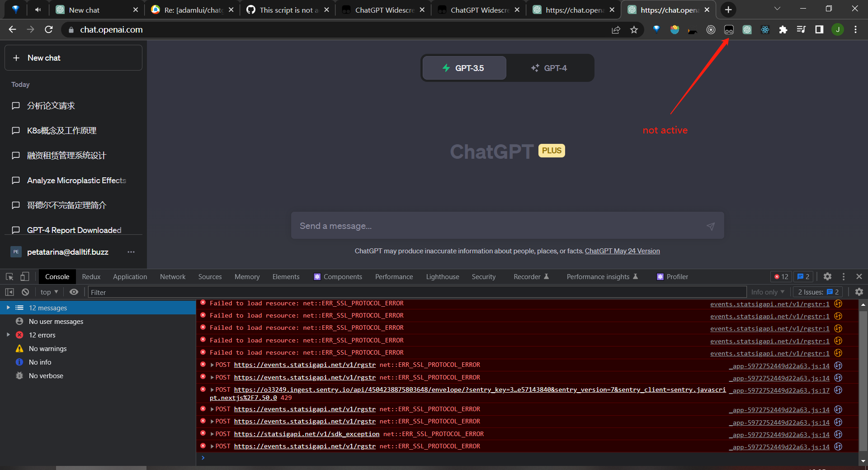
Task: Toggle GPT-4 model selection
Action: click(x=549, y=68)
